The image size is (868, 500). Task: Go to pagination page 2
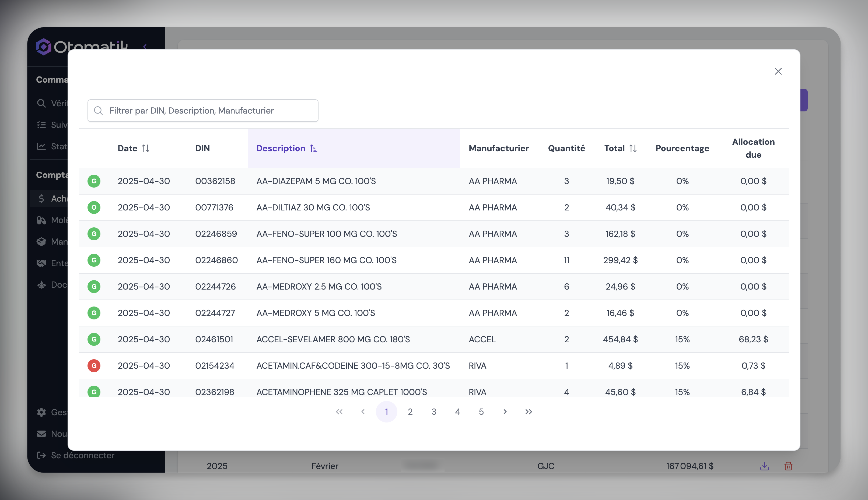pyautogui.click(x=410, y=412)
